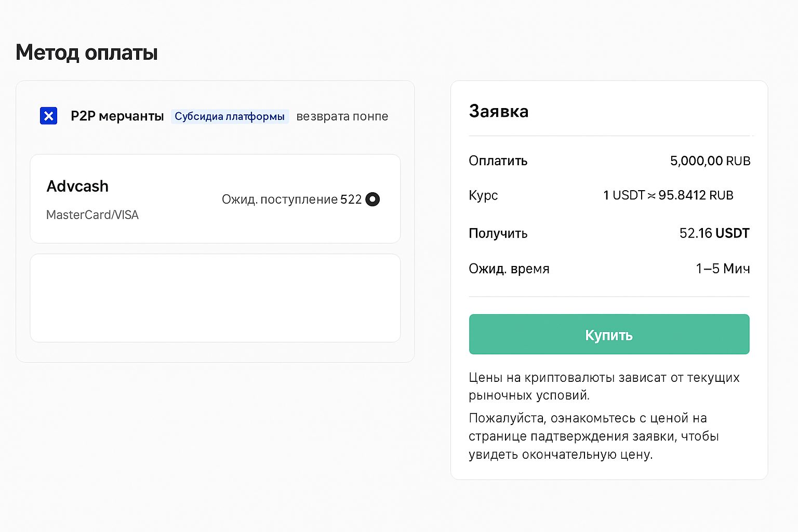The height and width of the screenshot is (532, 798).
Task: Click the Получить row label
Action: pyautogui.click(x=498, y=233)
